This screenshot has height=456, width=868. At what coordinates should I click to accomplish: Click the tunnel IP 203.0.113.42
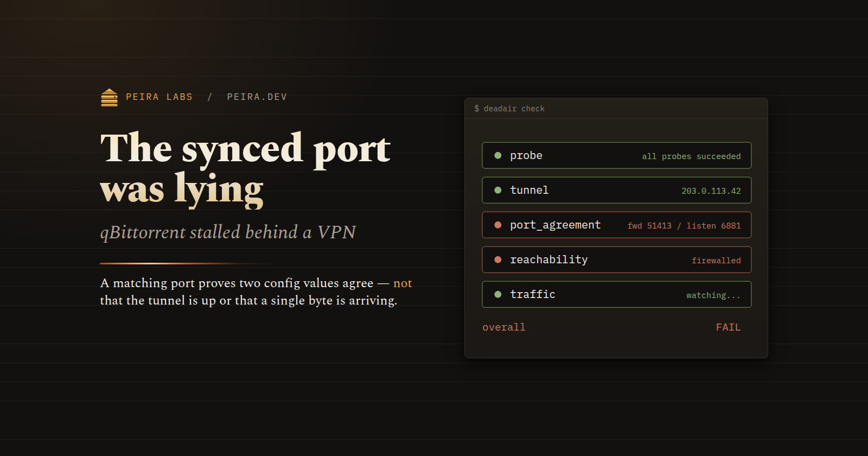point(711,191)
